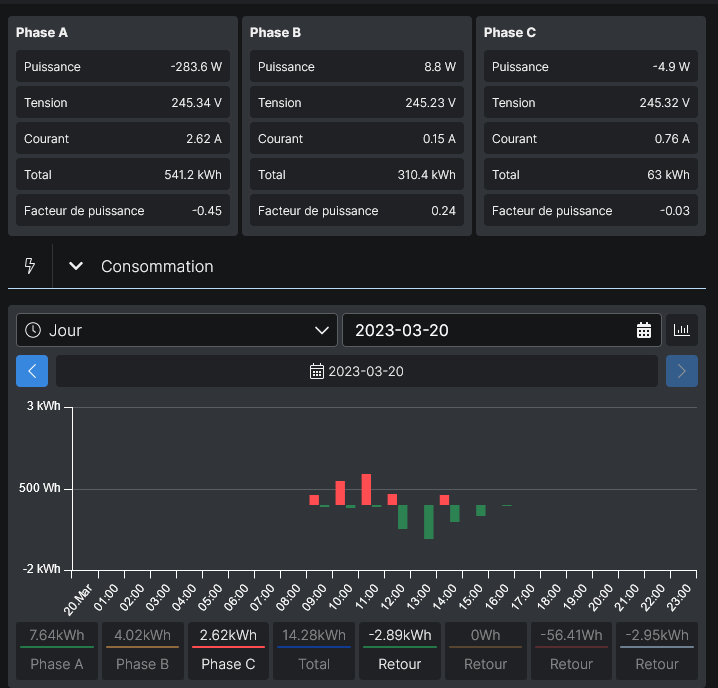Click the Phase A card heading
Image resolution: width=718 pixels, height=688 pixels.
[x=42, y=33]
